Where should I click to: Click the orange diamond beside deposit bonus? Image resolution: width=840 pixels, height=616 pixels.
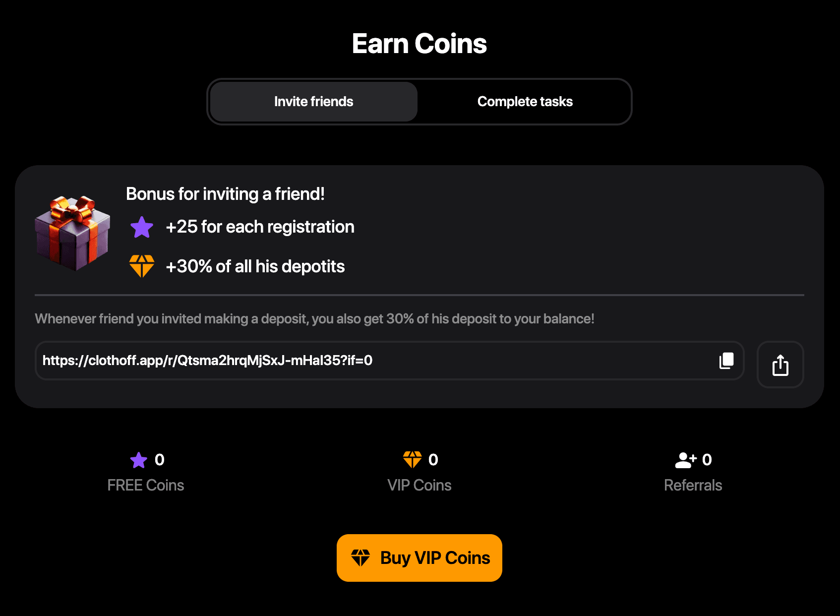(x=142, y=266)
